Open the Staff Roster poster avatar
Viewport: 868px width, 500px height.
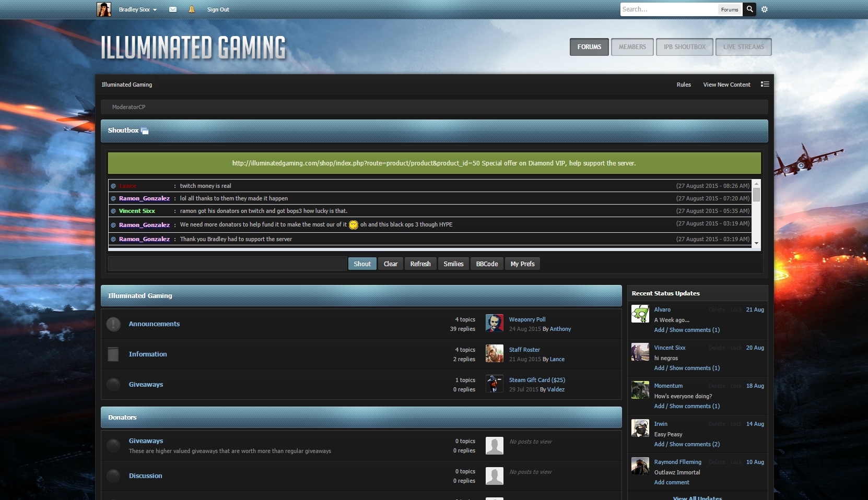(x=495, y=353)
